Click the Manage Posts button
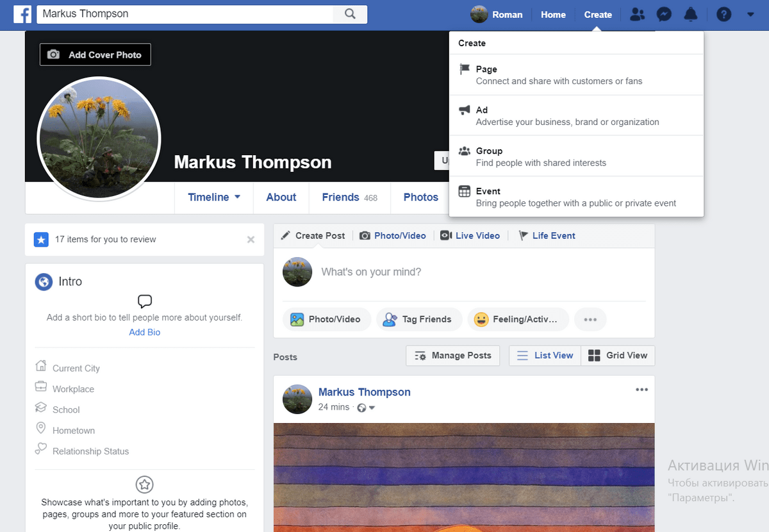The width and height of the screenshot is (769, 532). pyautogui.click(x=452, y=356)
